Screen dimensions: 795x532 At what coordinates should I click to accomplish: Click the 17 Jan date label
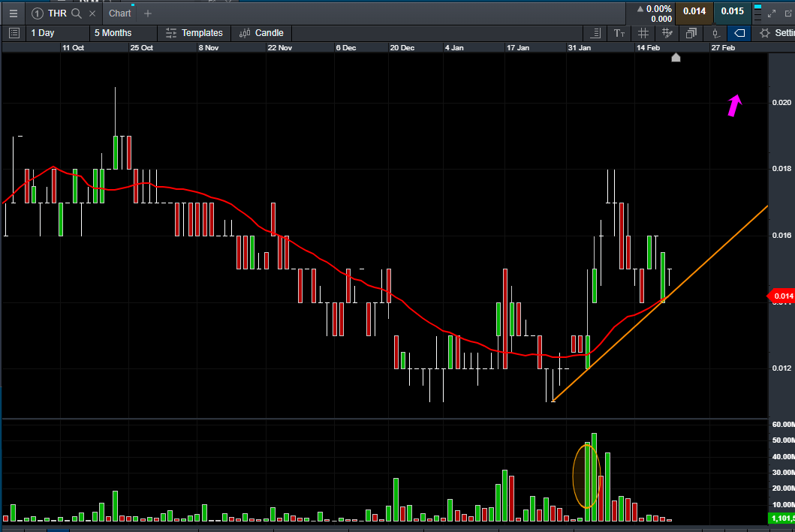point(518,47)
